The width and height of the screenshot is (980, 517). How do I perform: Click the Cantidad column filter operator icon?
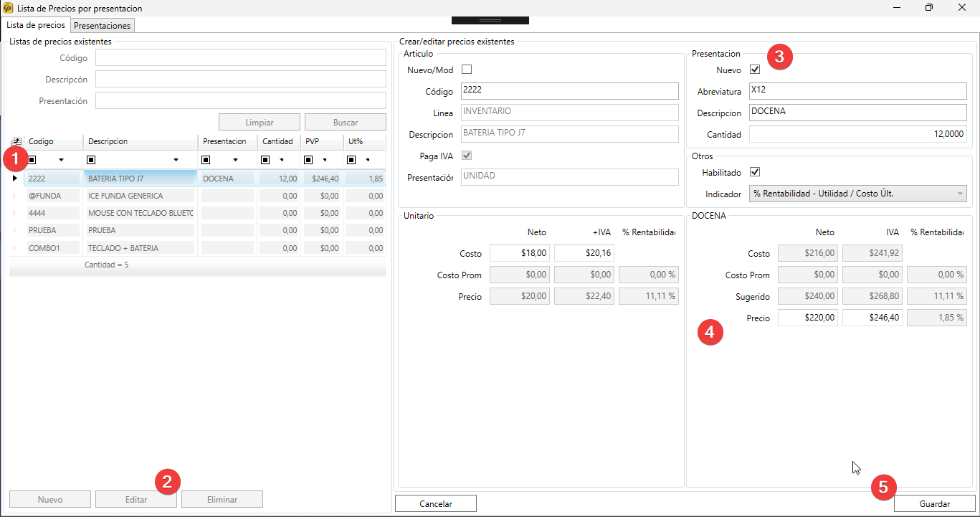point(265,160)
